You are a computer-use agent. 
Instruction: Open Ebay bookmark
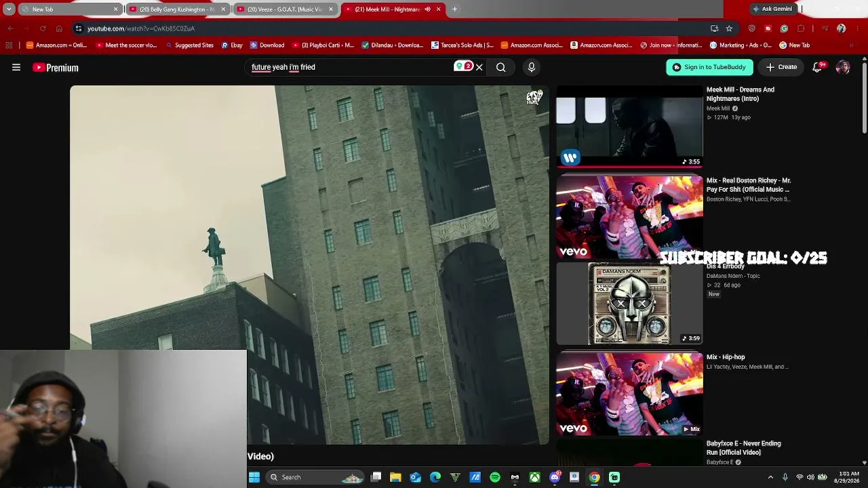pos(232,45)
